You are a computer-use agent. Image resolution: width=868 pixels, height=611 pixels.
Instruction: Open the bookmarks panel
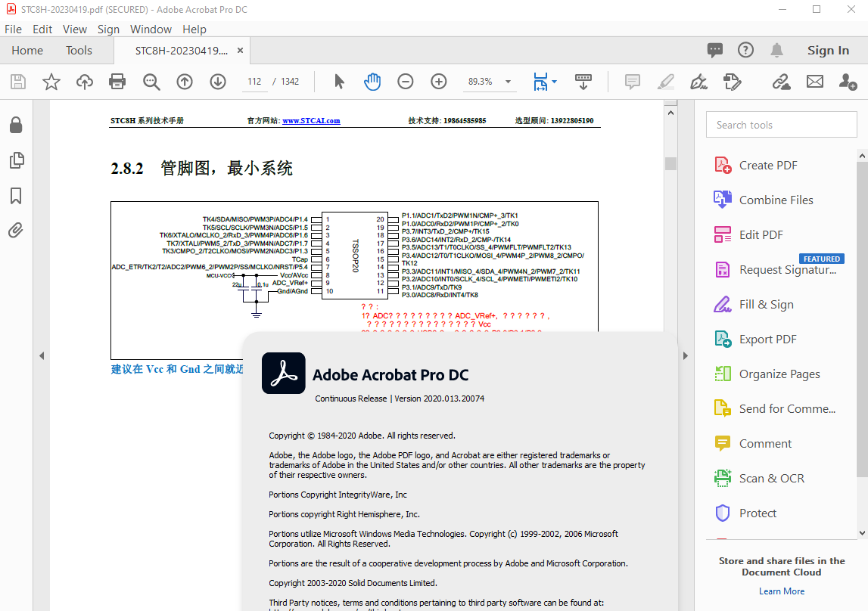(16, 195)
